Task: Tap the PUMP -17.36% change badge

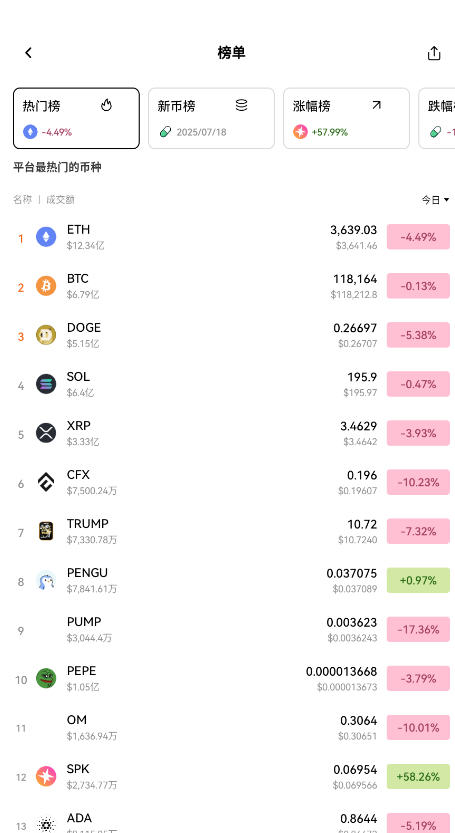Action: coord(418,630)
